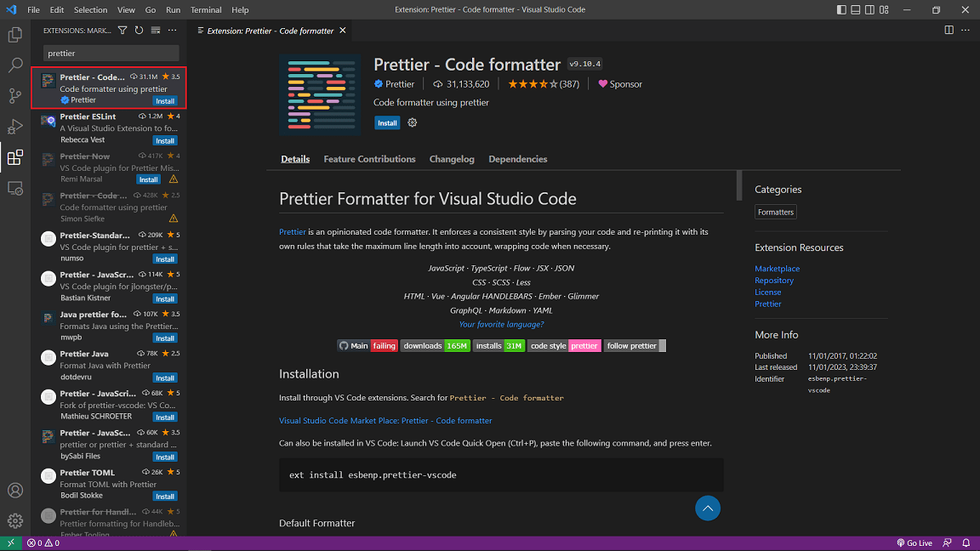Open Remote Explorer in activity bar

click(15, 188)
